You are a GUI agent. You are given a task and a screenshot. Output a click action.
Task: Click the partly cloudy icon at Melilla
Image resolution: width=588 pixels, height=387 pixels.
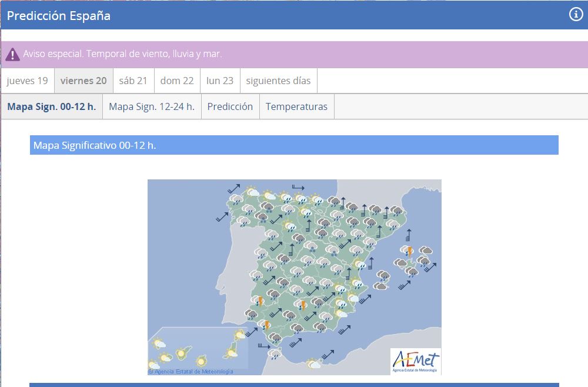click(x=315, y=364)
